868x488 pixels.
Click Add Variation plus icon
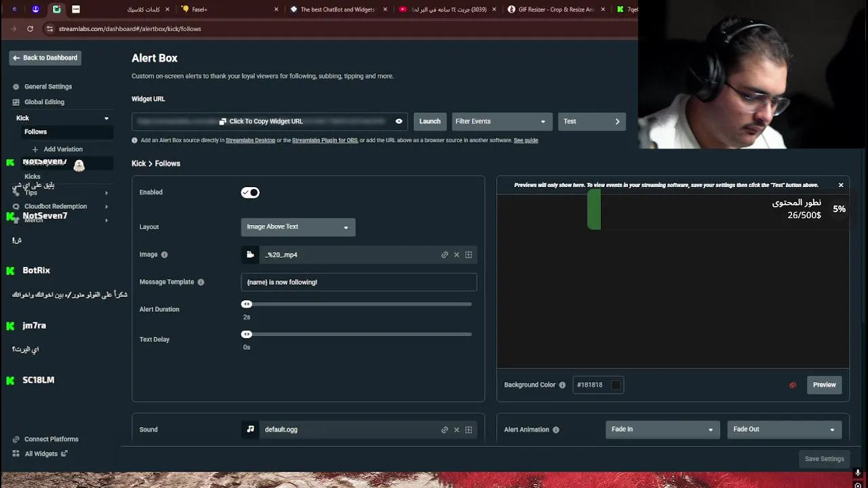point(35,149)
